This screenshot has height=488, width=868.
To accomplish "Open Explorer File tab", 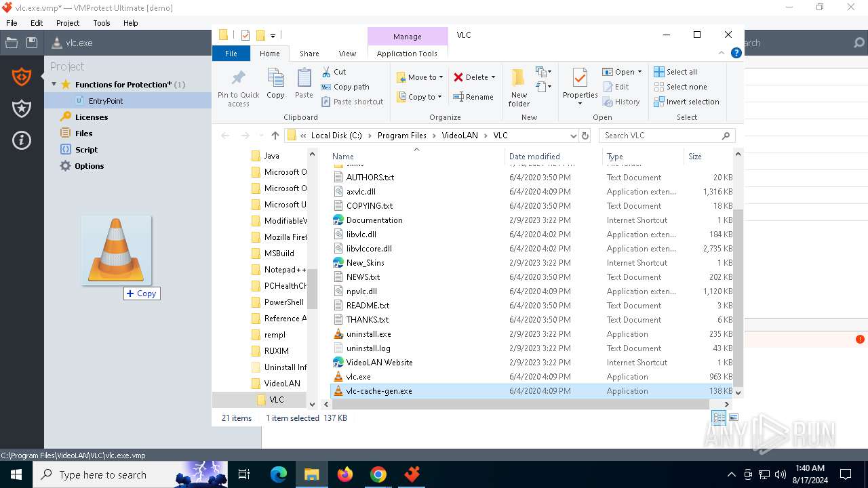I will tap(231, 54).
